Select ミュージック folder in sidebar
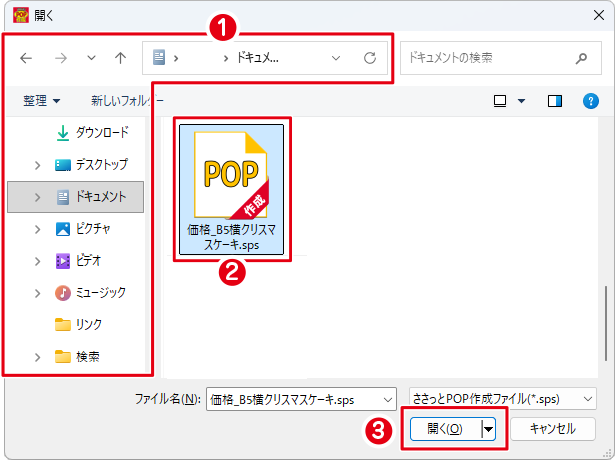 tap(100, 292)
